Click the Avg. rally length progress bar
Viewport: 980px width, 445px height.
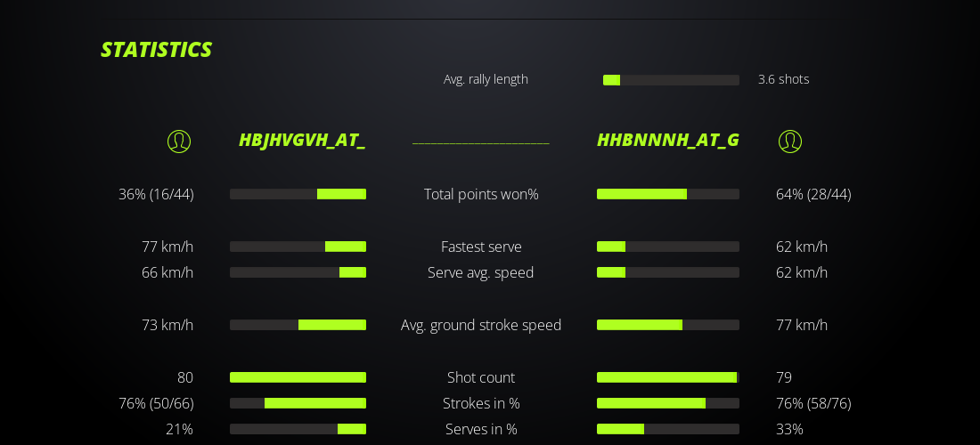671,80
